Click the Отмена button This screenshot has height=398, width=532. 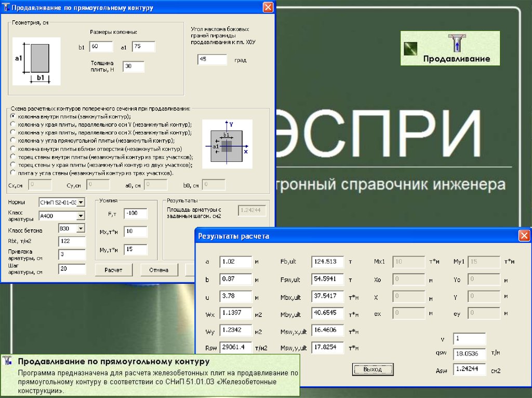tap(159, 270)
